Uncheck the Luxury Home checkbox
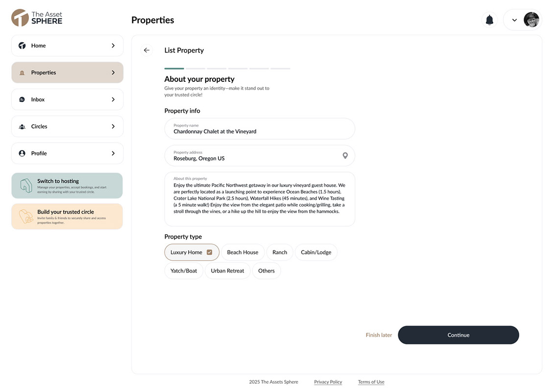553x392 pixels. 209,252
